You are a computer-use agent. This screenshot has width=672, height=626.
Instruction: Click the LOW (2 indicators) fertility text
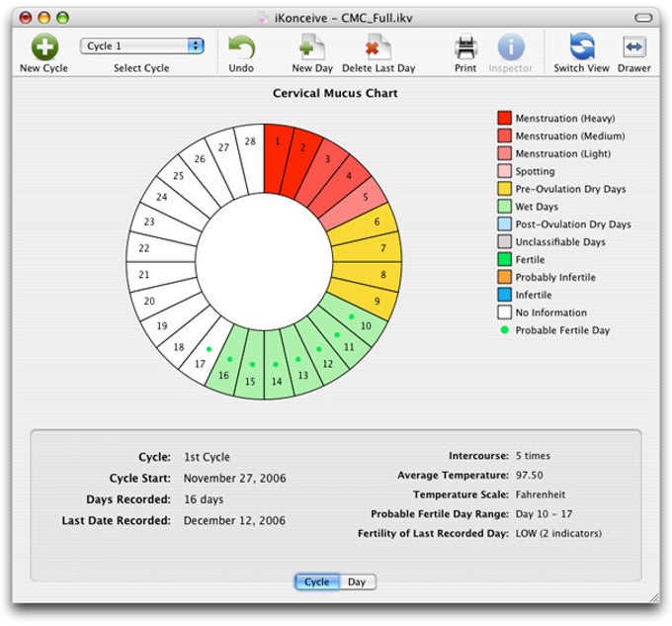point(558,533)
